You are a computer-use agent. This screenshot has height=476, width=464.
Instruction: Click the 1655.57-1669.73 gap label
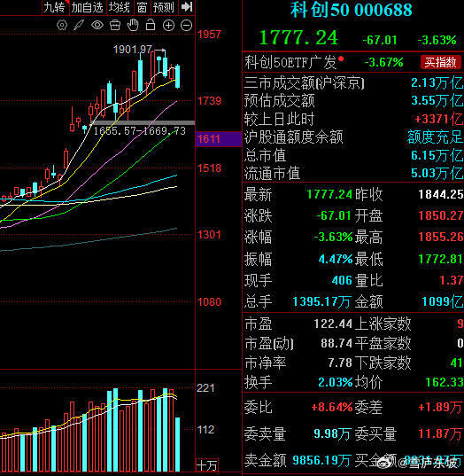click(x=140, y=131)
